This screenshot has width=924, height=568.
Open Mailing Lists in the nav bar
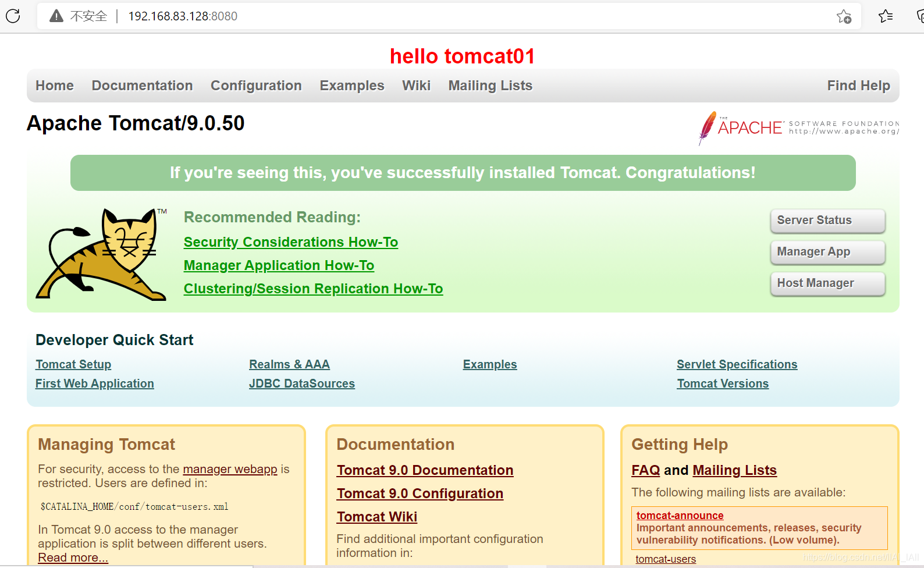pyautogui.click(x=491, y=86)
